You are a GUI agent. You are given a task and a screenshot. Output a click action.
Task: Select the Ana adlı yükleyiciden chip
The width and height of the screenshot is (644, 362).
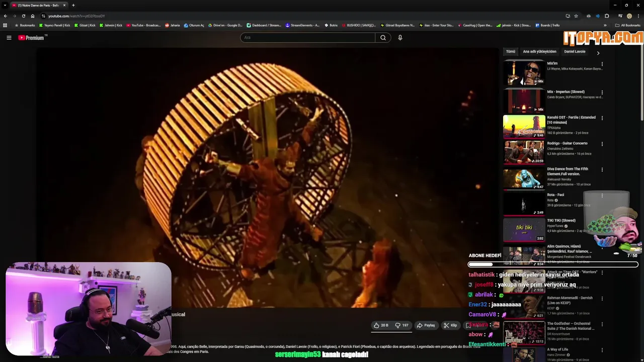[539, 52]
